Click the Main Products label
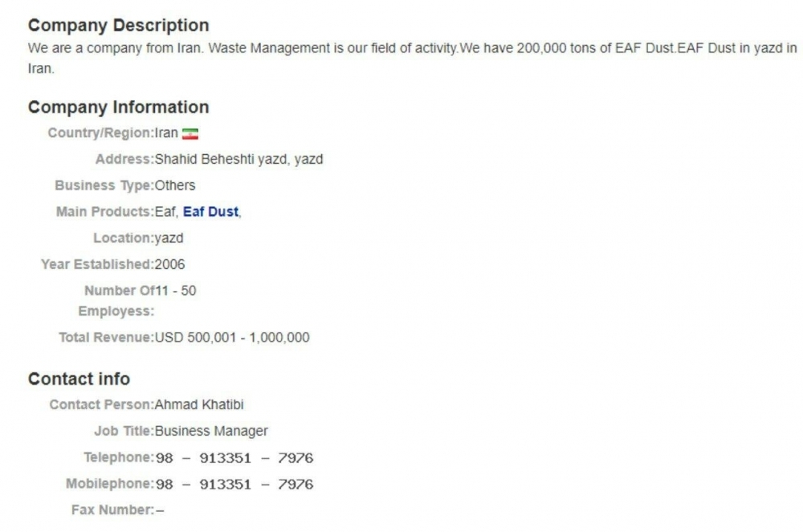 (105, 212)
